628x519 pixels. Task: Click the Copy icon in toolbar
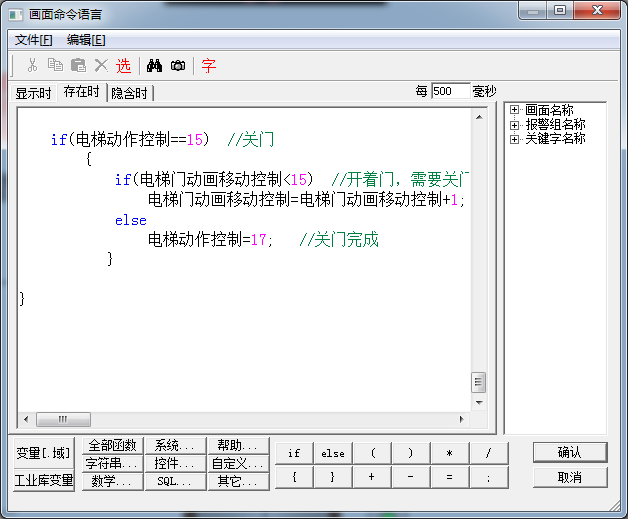(55, 65)
